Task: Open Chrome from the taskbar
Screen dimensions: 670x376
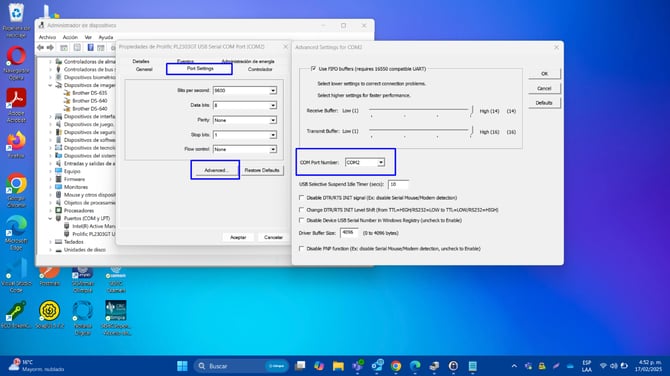Action: tap(396, 366)
